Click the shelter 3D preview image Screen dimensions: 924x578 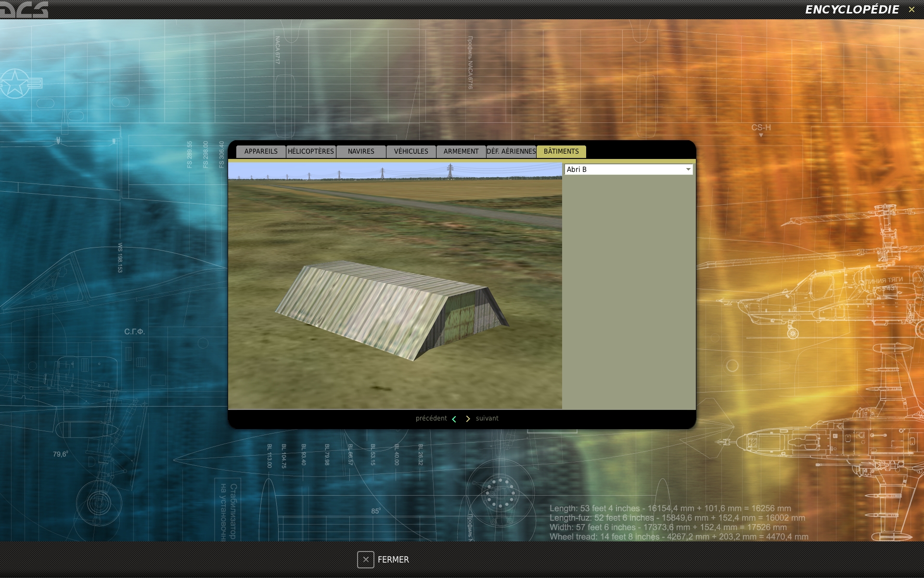395,286
